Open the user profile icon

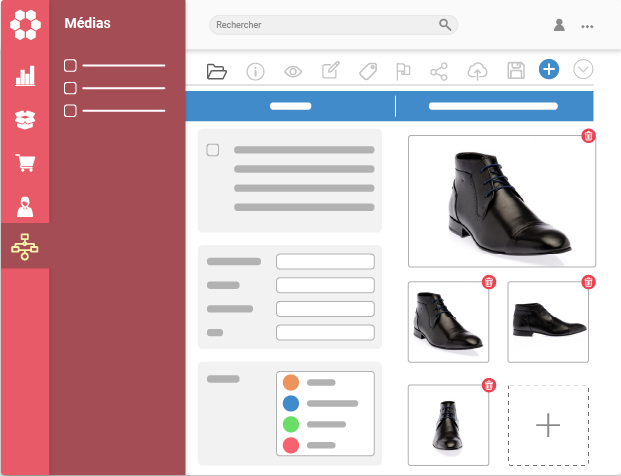coord(559,25)
